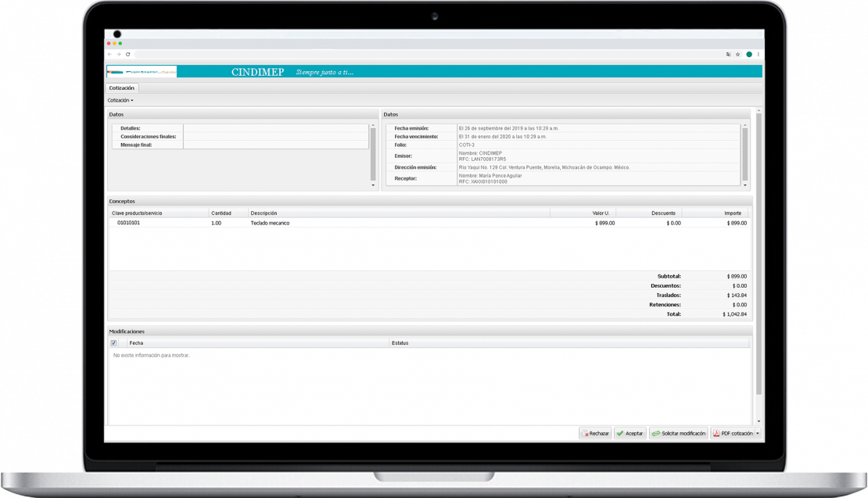Open the browser three-dot menu
The width and height of the screenshot is (868, 498).
coord(758,55)
